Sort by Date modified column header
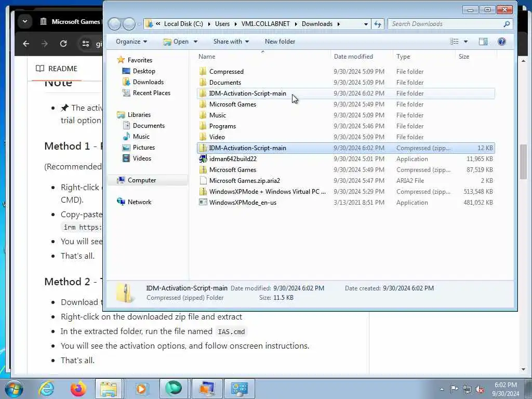Screen dimensions: 532x399 (x=362, y=57)
